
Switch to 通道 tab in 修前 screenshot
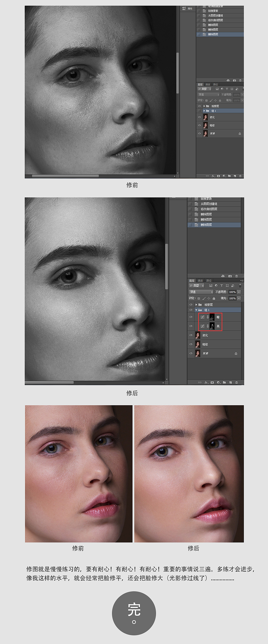pyautogui.click(x=208, y=84)
